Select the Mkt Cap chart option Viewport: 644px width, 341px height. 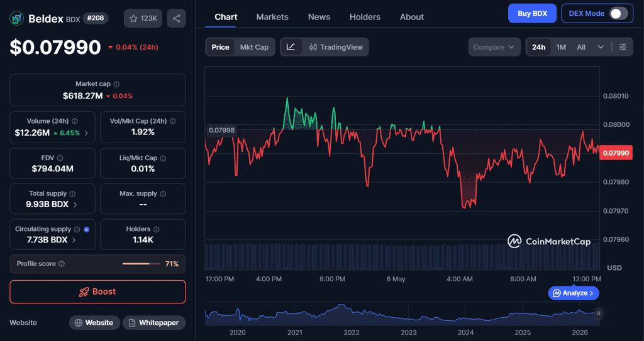tap(254, 47)
